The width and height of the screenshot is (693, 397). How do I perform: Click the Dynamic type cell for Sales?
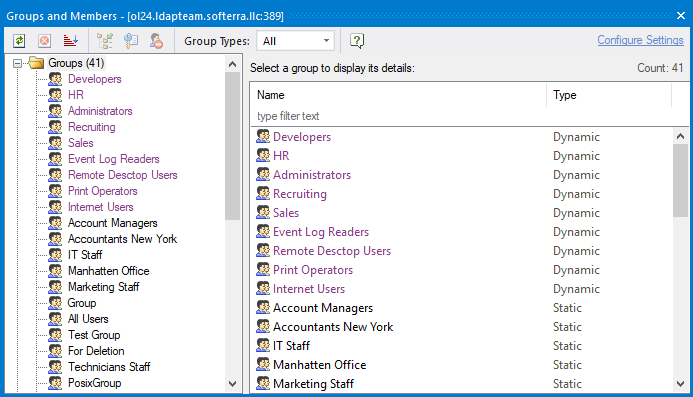576,213
